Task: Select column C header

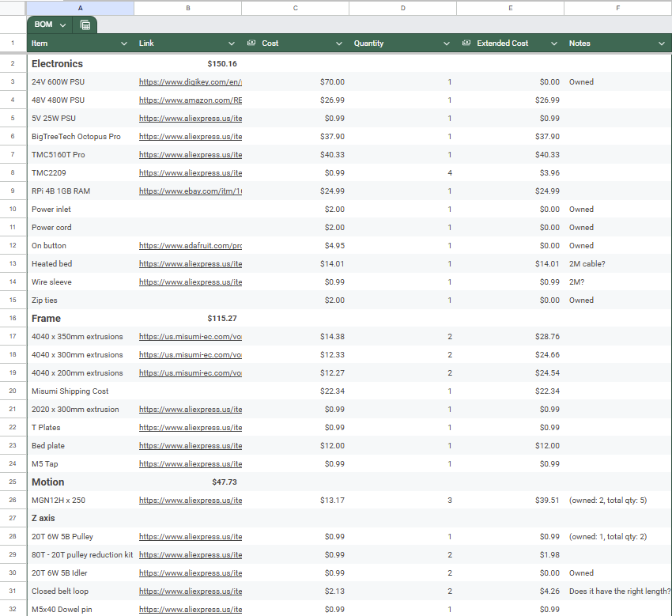Action: [295, 8]
